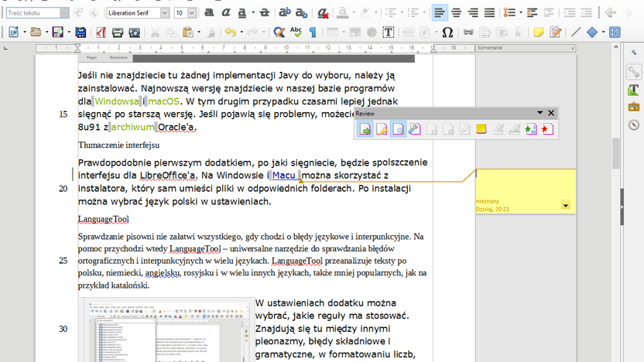Insert comment via Review toolbar yellow note
Screen dimensions: 644x362
tap(481, 129)
